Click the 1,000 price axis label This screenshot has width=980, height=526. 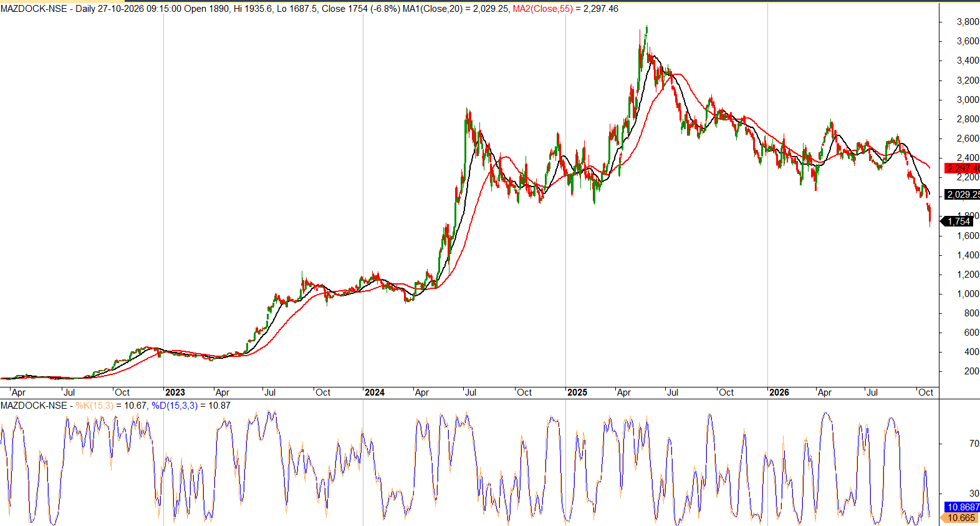click(968, 294)
